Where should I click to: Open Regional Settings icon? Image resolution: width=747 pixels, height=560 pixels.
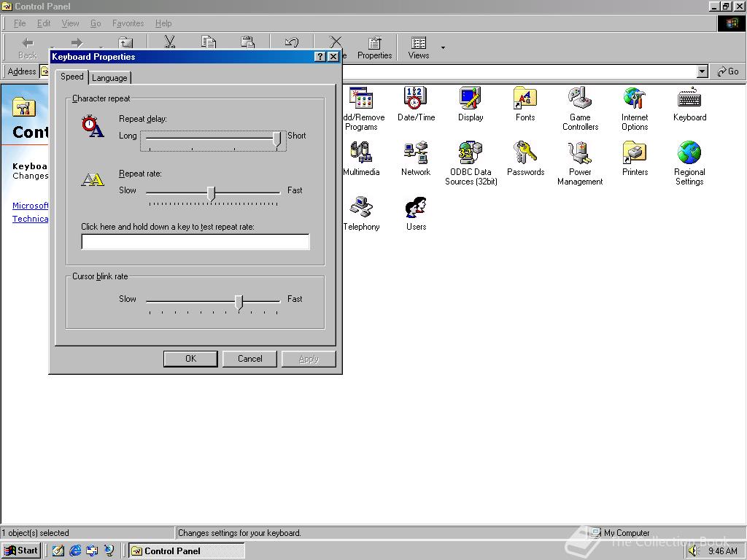point(689,163)
